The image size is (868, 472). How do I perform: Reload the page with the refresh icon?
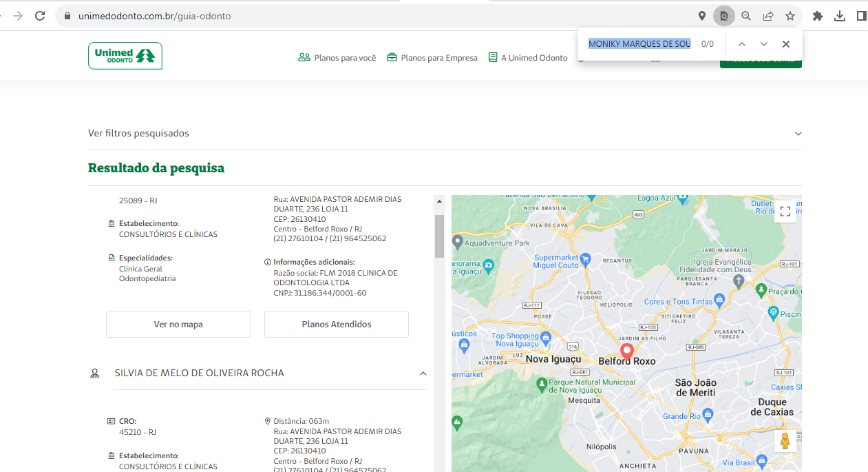tap(40, 16)
